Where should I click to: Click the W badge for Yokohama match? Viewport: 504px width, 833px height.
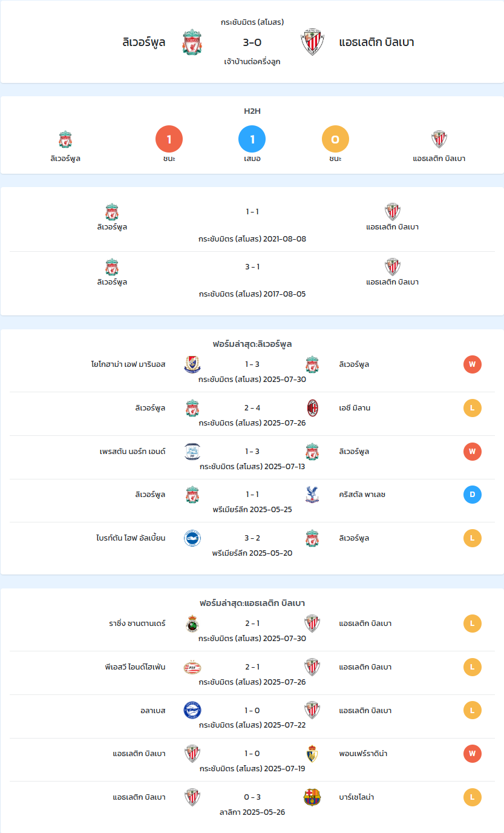pyautogui.click(x=473, y=364)
